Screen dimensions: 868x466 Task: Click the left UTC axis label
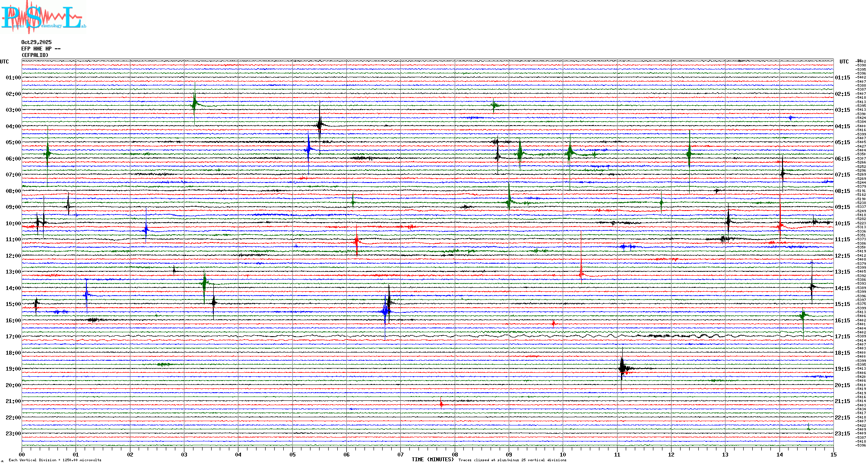point(4,62)
